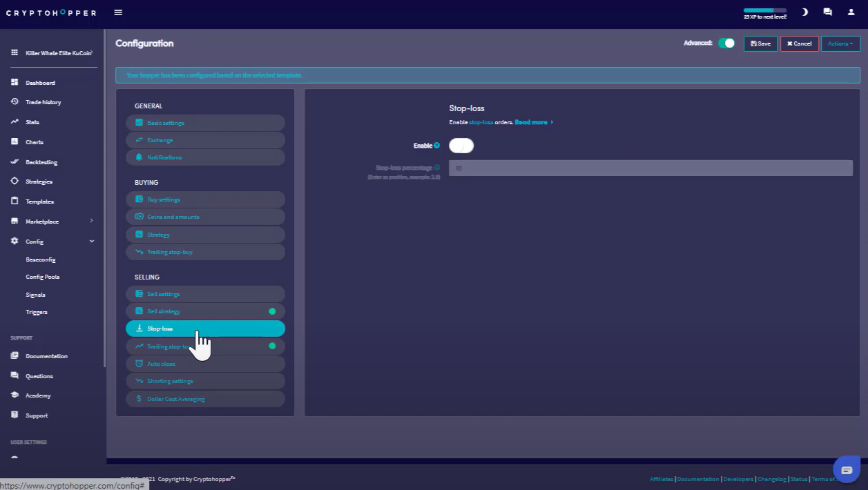Open the chat messages icon
The width and height of the screenshot is (868, 490).
pyautogui.click(x=827, y=12)
